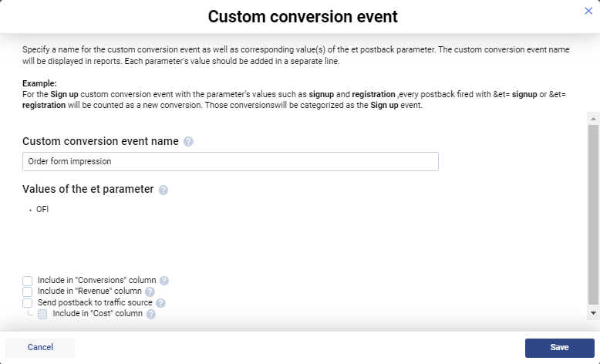This screenshot has height=364, width=600.
Task: Click the scrollbar down arrow
Action: (x=593, y=313)
